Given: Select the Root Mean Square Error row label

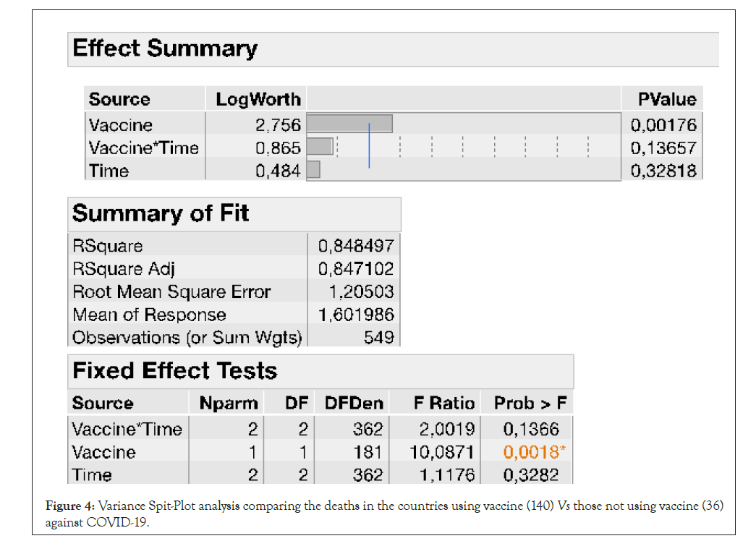Looking at the screenshot, I should (x=171, y=292).
